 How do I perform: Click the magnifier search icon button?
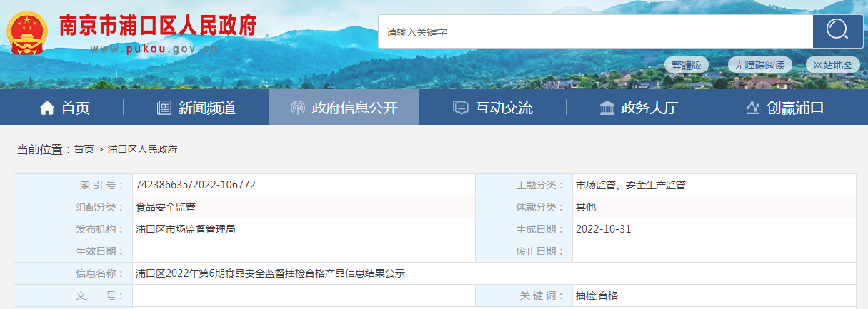coord(837,31)
